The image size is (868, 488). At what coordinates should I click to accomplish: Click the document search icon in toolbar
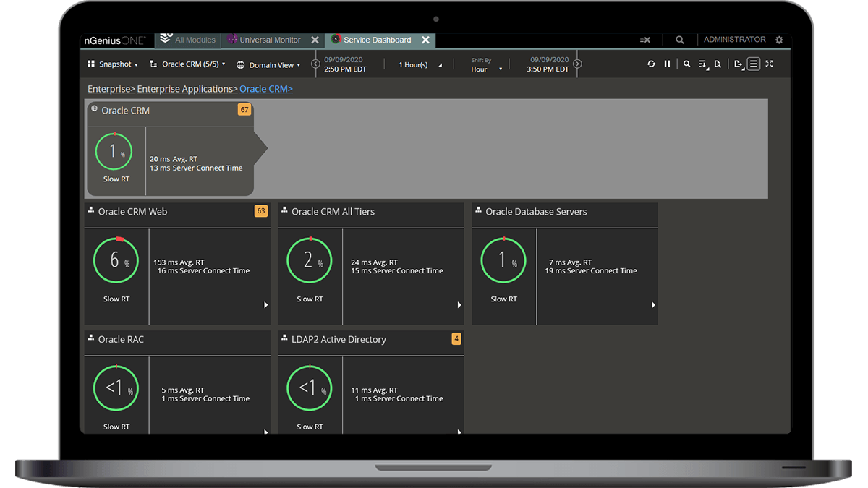[718, 64]
